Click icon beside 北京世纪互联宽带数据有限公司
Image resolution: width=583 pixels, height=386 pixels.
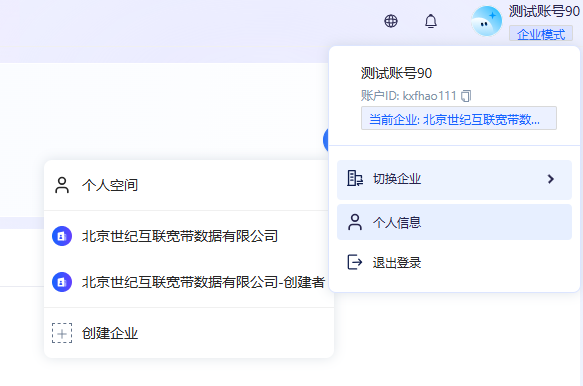[62, 236]
